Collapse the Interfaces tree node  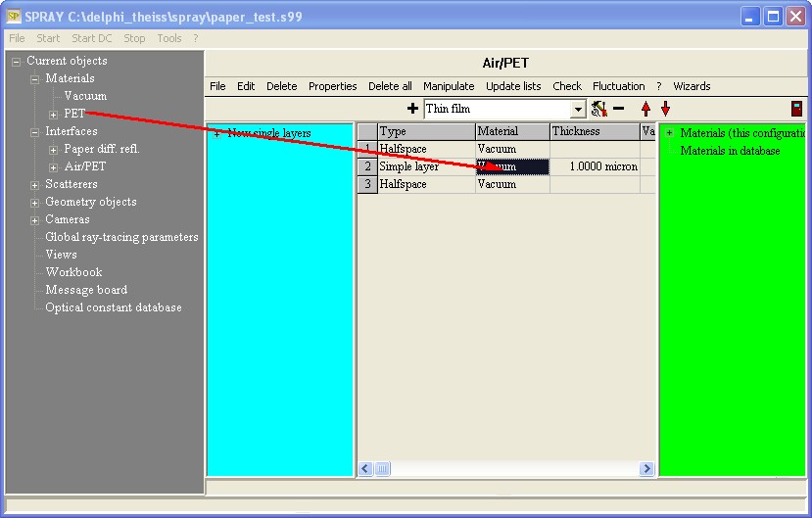tap(35, 131)
